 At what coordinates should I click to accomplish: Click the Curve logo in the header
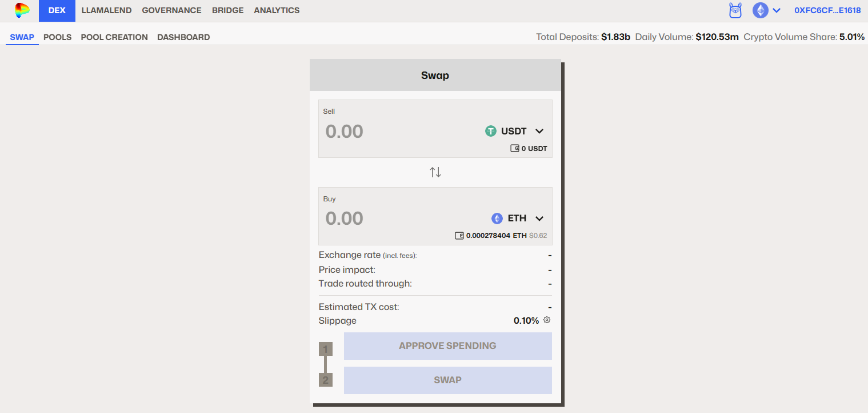[22, 10]
